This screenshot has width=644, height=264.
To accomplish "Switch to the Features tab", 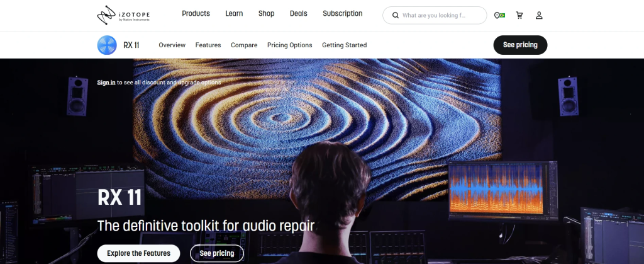I will (208, 45).
